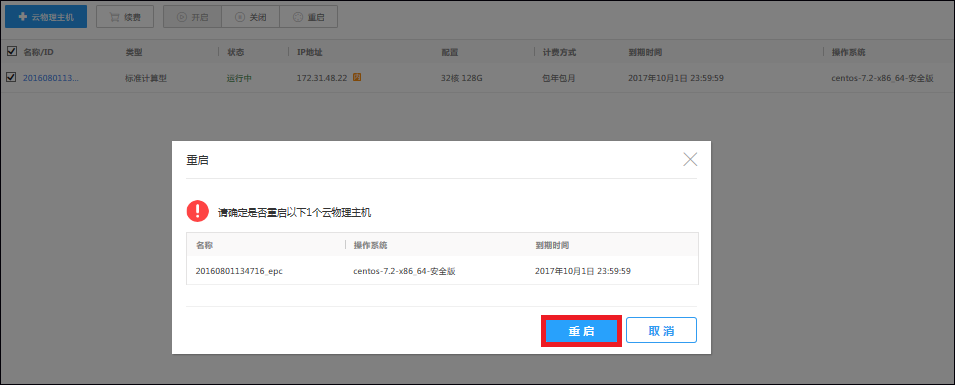Close the 重启 dialog with X icon
The image size is (955, 385).
click(690, 160)
